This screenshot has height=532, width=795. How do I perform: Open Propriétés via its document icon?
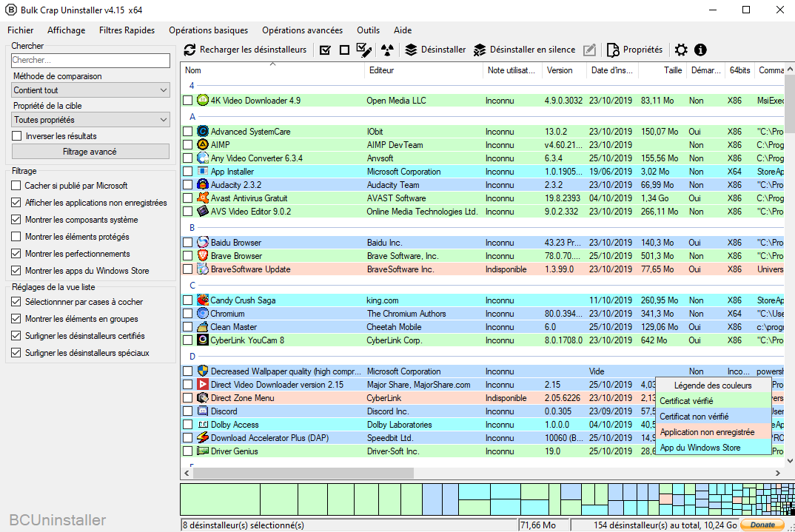click(613, 50)
